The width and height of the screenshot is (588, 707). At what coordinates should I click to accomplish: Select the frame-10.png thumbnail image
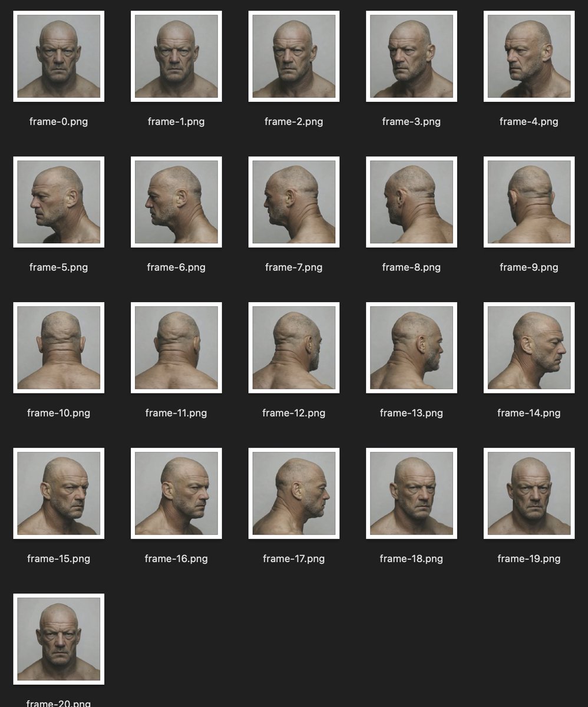[58, 348]
